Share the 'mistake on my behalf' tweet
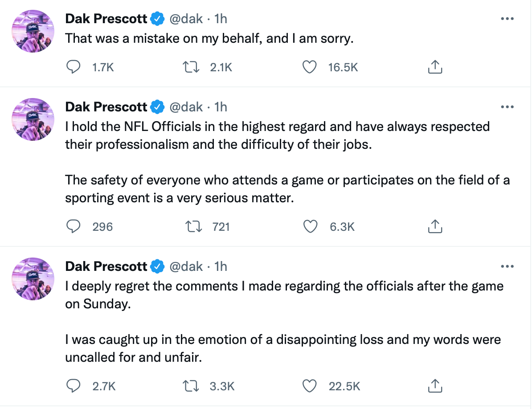The image size is (532, 409). (x=434, y=67)
